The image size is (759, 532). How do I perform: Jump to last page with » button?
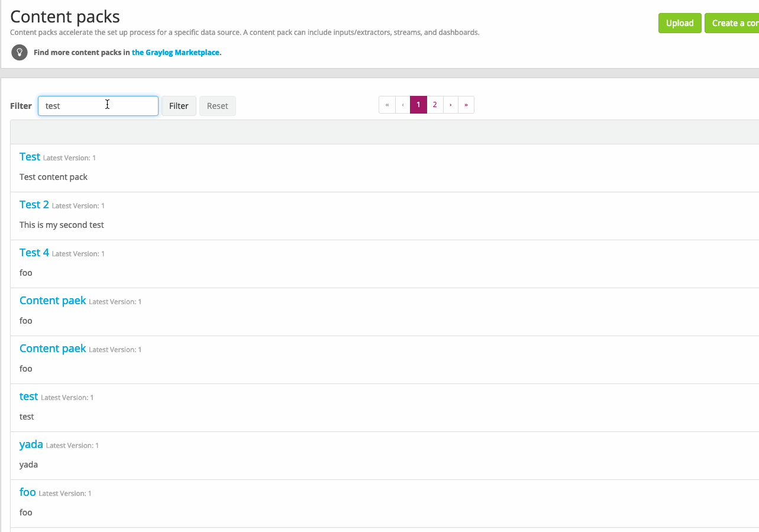[466, 105]
